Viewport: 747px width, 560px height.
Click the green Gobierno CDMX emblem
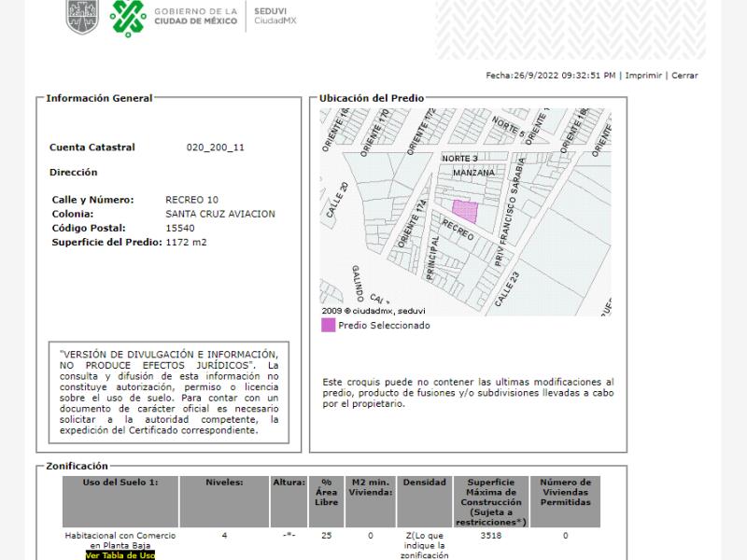click(x=128, y=18)
